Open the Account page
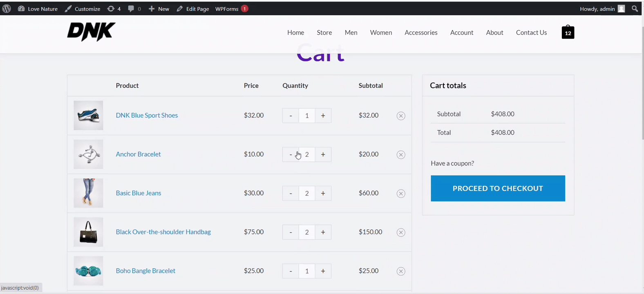The height and width of the screenshot is (294, 644). click(462, 32)
